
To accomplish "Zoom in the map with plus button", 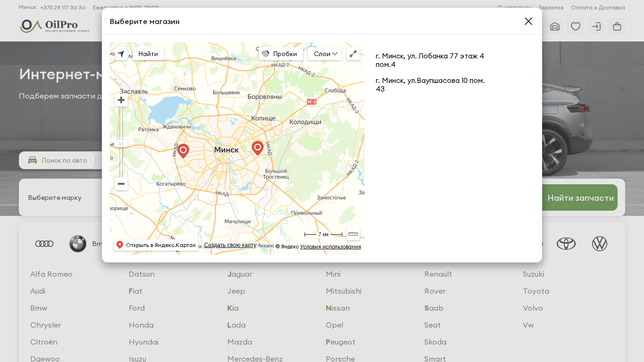I will click(121, 100).
